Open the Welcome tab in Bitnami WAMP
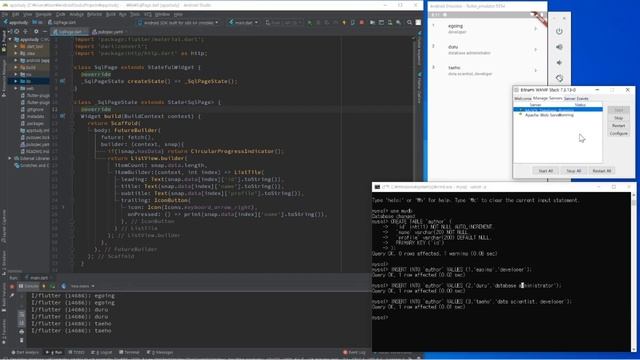640x360 pixels. point(522,98)
